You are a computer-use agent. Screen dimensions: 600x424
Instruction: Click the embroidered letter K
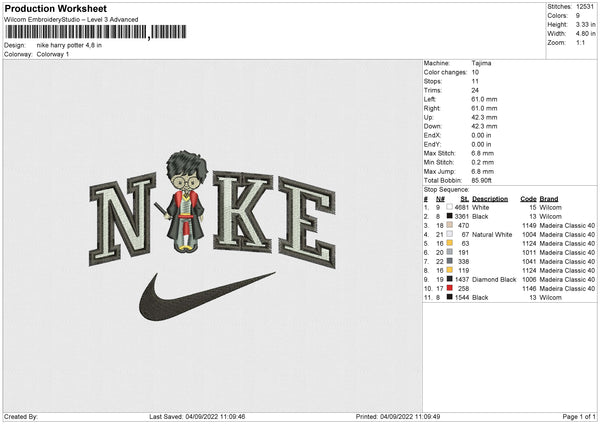coord(243,212)
